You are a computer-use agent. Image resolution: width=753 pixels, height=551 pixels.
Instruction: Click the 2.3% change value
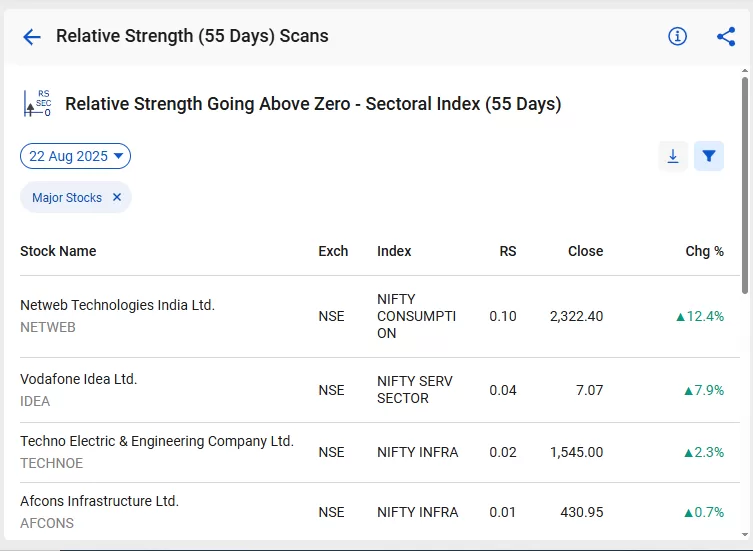tap(704, 452)
